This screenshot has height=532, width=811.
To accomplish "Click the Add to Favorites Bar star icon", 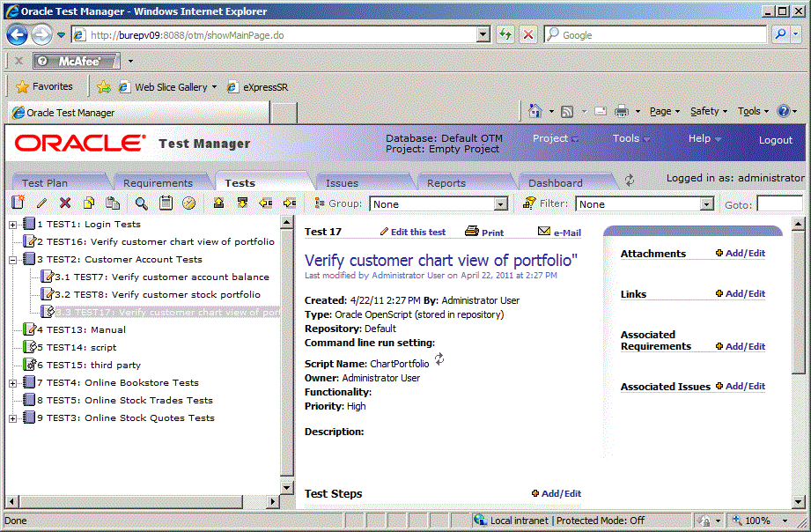I will (104, 87).
